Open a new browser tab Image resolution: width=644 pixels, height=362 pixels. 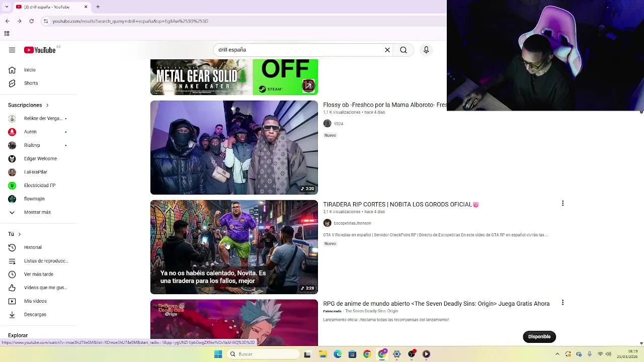click(x=98, y=7)
